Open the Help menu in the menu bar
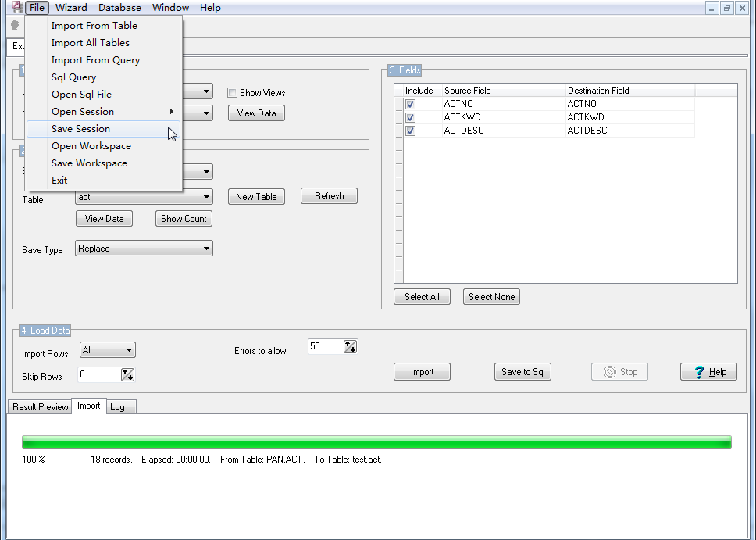Viewport: 756px width, 540px height. (x=210, y=8)
